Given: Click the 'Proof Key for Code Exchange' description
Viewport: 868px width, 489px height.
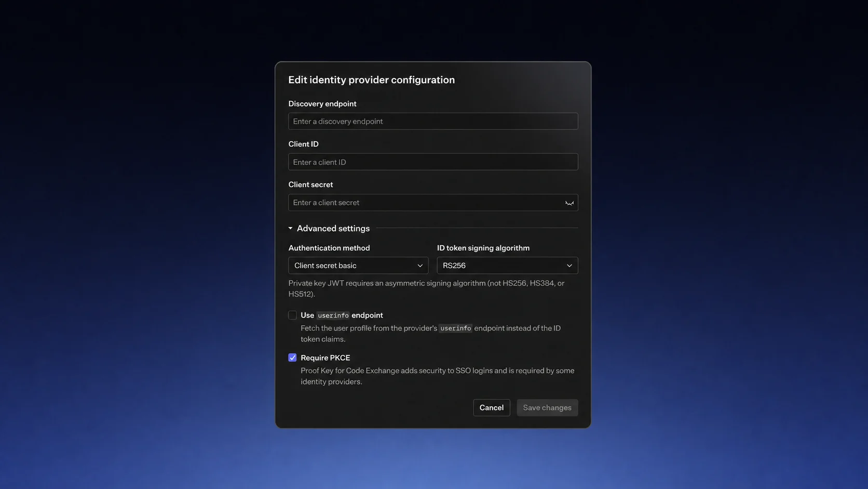Looking at the screenshot, I should 438,376.
